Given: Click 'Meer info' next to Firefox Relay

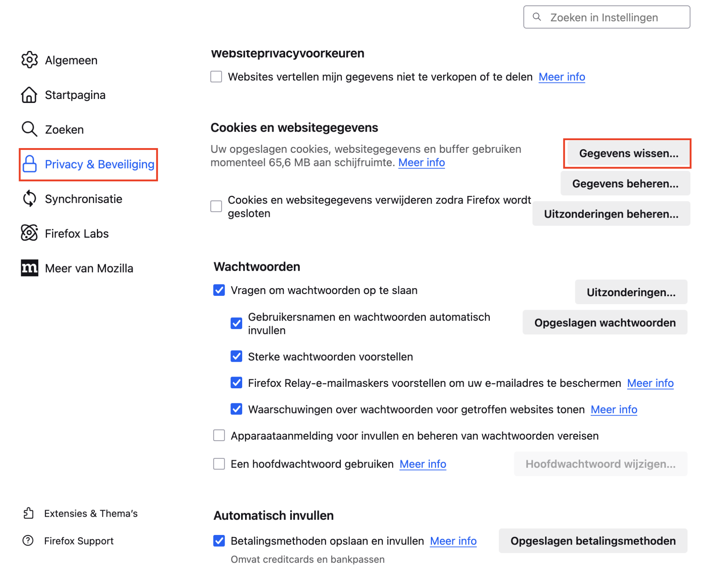Looking at the screenshot, I should coord(650,383).
